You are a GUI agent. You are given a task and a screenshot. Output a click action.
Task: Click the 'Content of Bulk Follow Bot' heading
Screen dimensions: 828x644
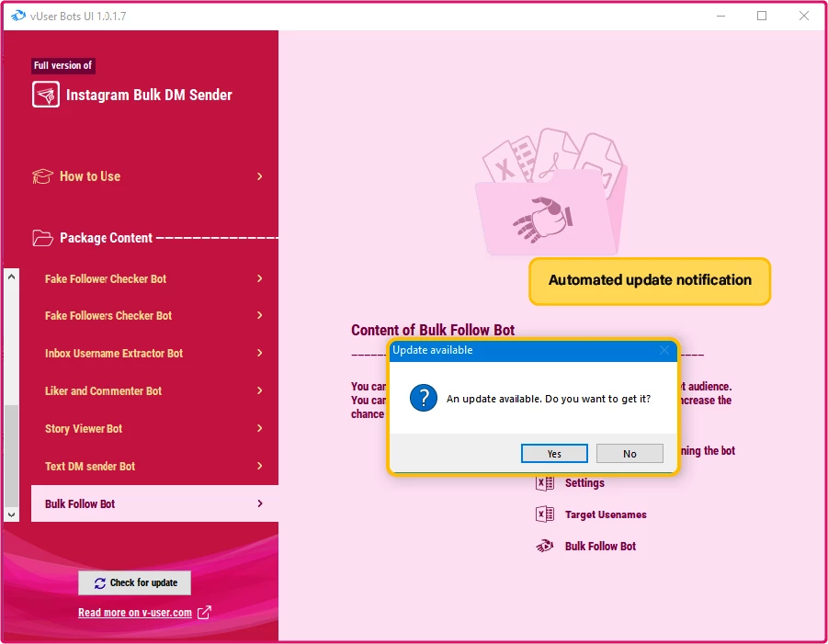(x=433, y=330)
